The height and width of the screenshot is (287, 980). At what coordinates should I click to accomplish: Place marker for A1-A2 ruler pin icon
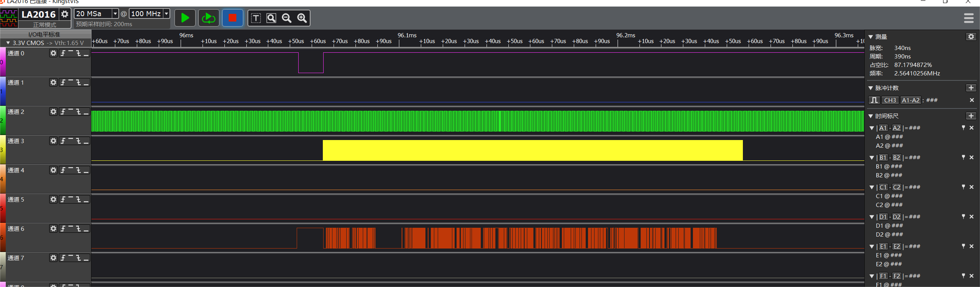tap(963, 128)
